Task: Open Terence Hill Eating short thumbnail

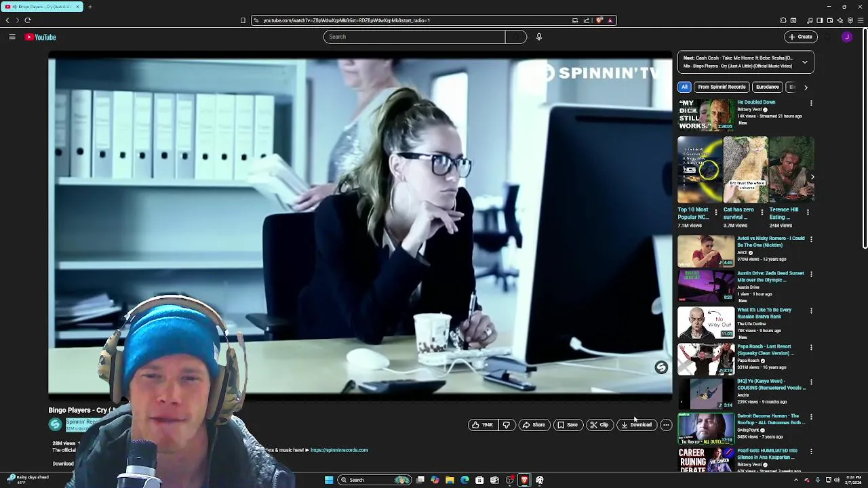Action: [x=791, y=170]
